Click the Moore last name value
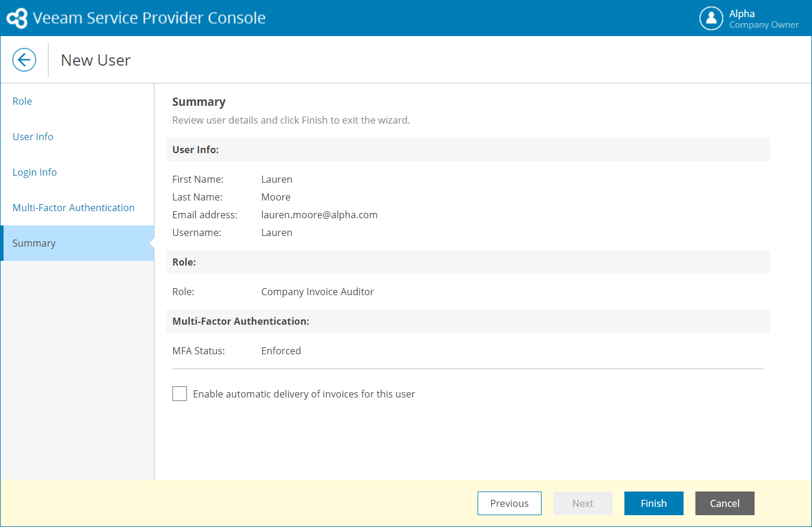Image resolution: width=812 pixels, height=527 pixels. point(276,197)
